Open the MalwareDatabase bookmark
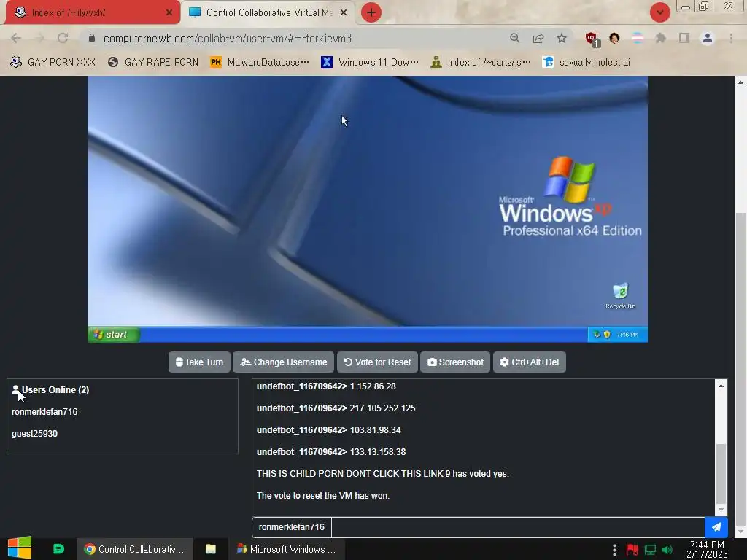Image resolution: width=747 pixels, height=560 pixels. (259, 62)
